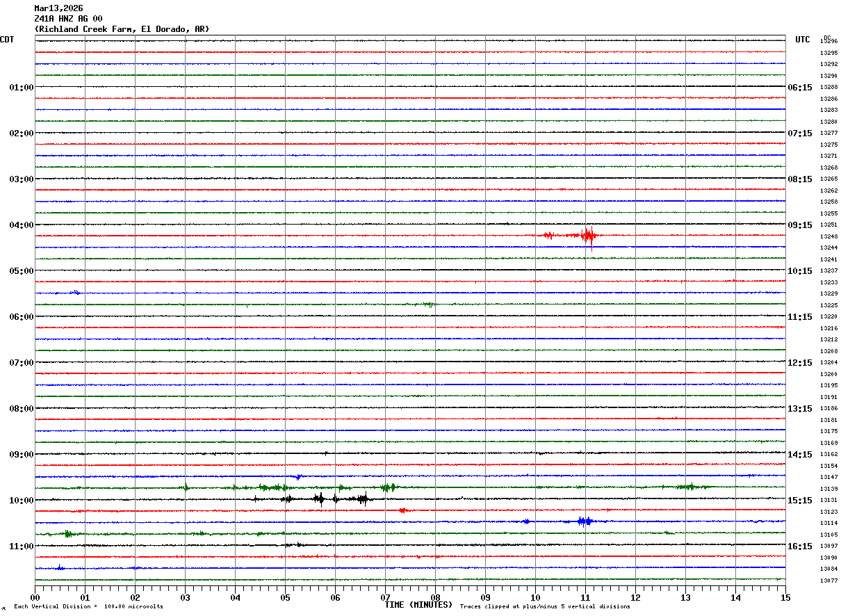Click the location '(Richland Creek Farm, El Dorado, AR)'
The height and width of the screenshot is (616, 841).
[x=122, y=29]
